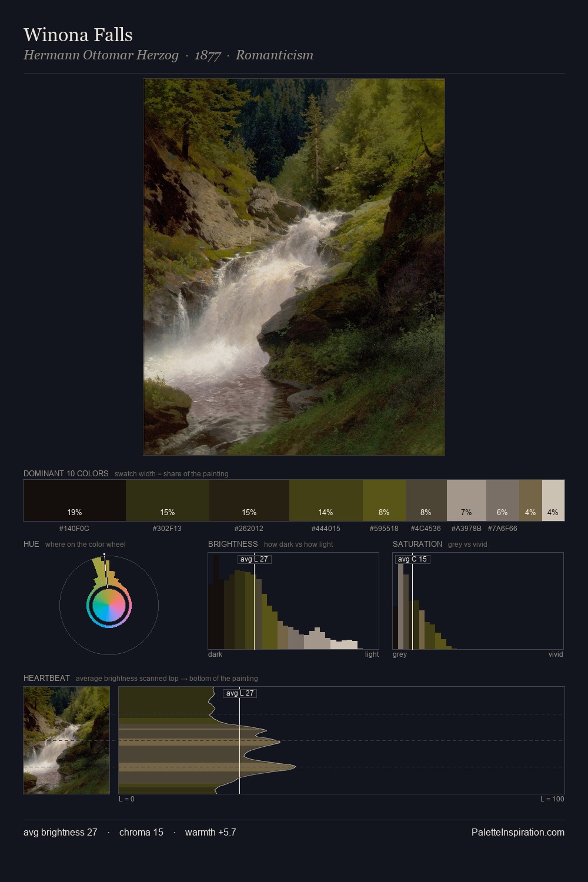Click the color wheel in the Hue section

point(109,605)
